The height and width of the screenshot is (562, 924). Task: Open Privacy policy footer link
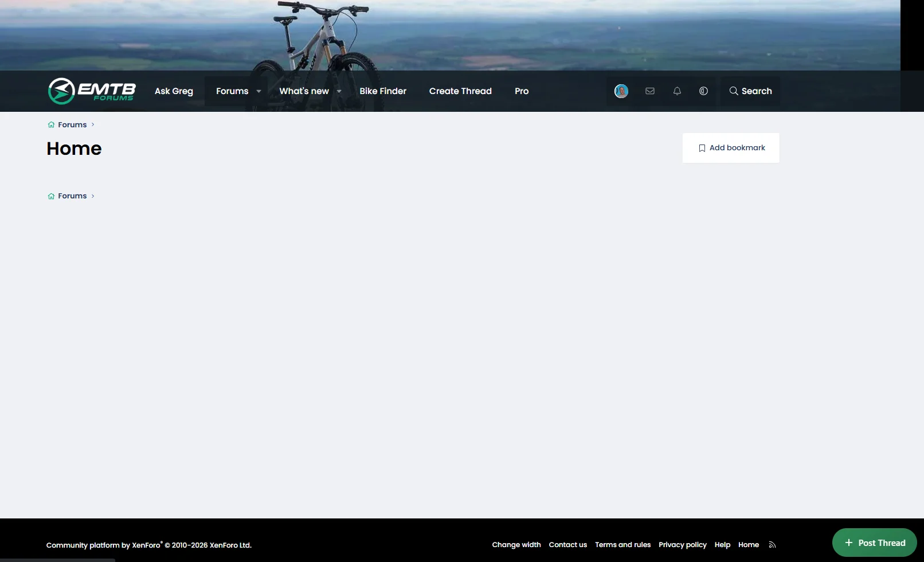(683, 545)
